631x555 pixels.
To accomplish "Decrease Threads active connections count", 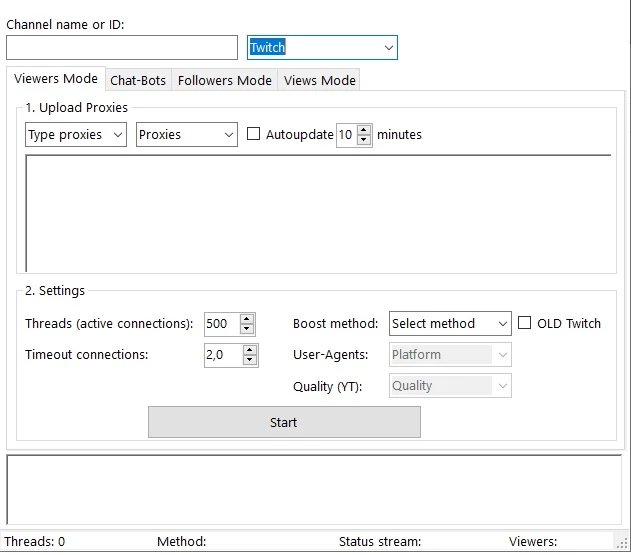I will [x=247, y=329].
